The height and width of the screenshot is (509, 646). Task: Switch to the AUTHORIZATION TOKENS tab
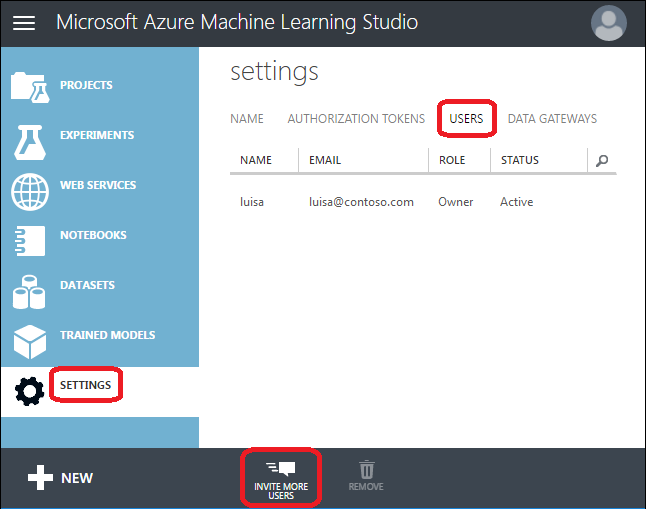[356, 119]
